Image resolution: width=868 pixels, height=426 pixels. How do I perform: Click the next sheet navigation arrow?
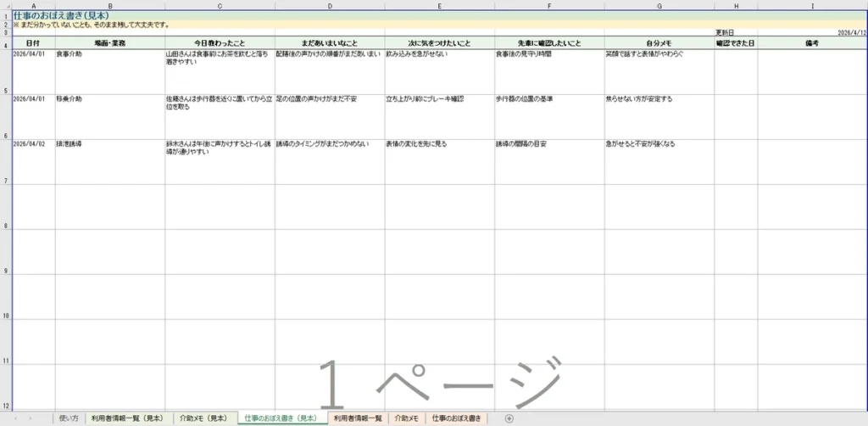click(32, 418)
